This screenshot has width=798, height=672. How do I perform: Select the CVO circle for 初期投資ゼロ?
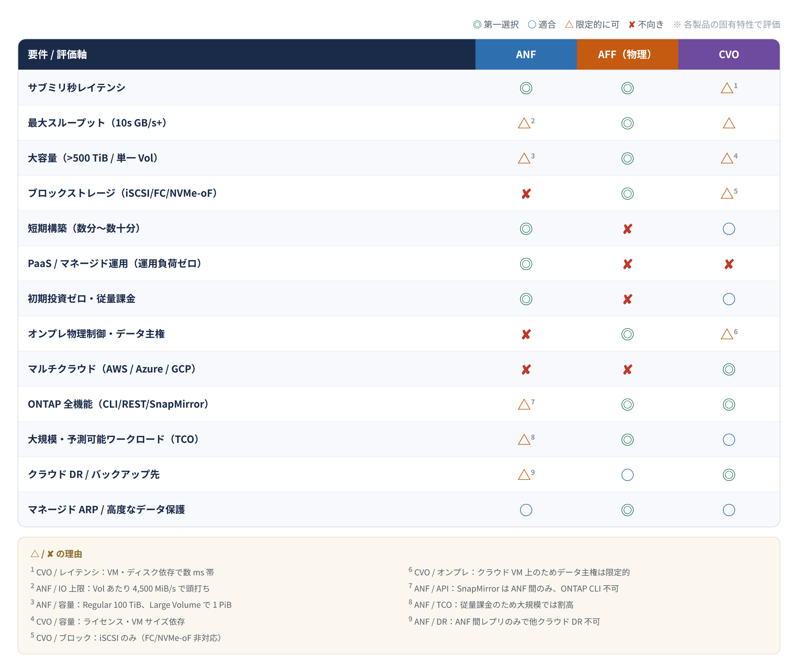pyautogui.click(x=729, y=299)
